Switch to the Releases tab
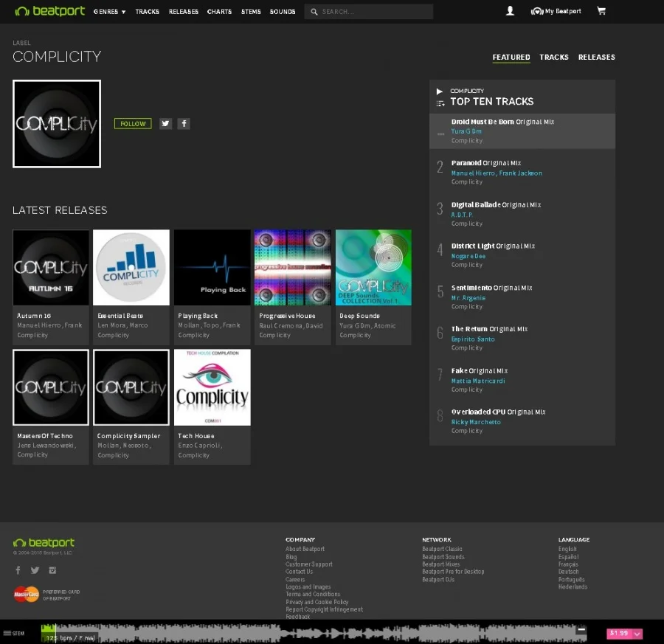 tap(596, 58)
